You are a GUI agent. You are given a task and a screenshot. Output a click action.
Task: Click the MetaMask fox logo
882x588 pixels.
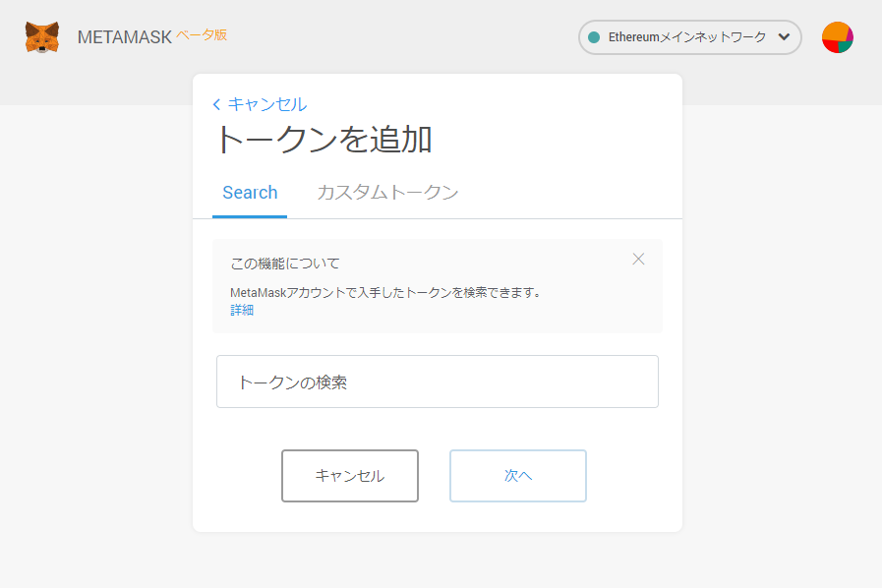tap(41, 37)
